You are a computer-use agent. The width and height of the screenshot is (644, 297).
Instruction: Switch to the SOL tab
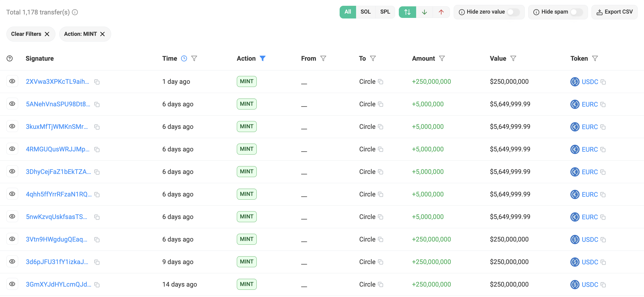[366, 12]
